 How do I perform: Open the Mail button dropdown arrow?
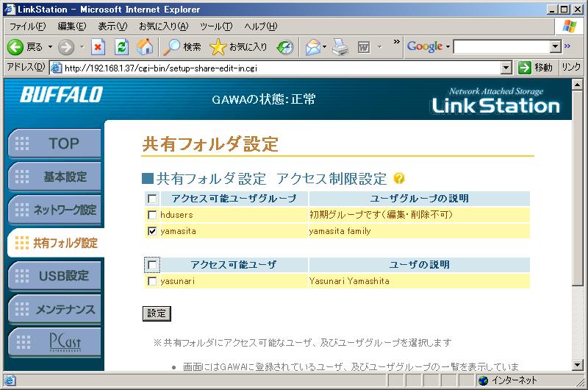(324, 47)
